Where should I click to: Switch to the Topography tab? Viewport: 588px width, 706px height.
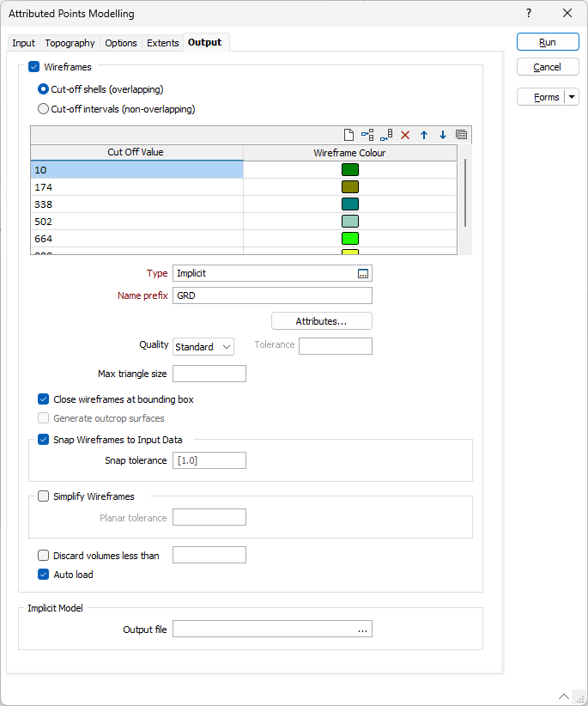70,43
